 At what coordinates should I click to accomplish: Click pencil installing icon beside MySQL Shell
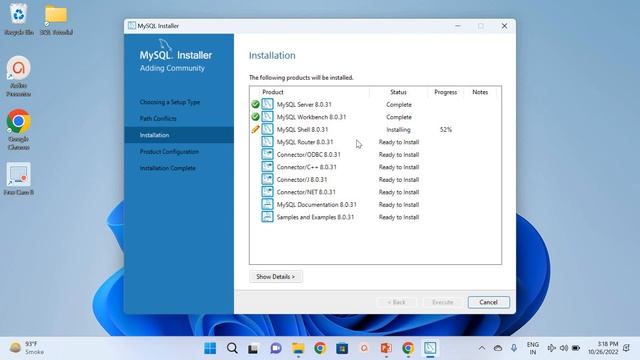pyautogui.click(x=256, y=129)
